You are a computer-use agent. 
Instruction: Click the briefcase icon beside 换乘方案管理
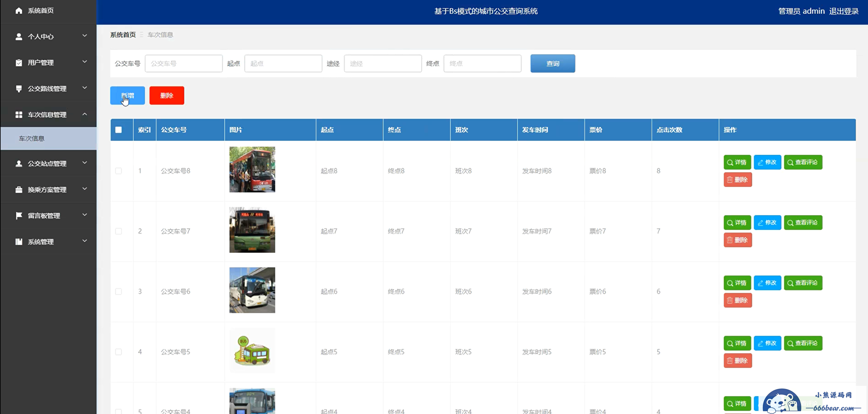coord(19,189)
